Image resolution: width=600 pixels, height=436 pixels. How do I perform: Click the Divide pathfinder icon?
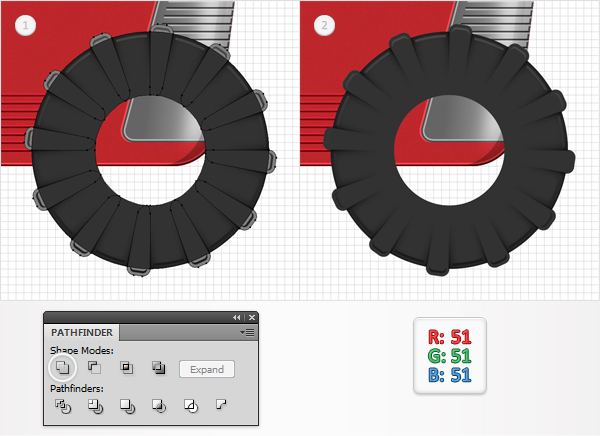click(63, 406)
